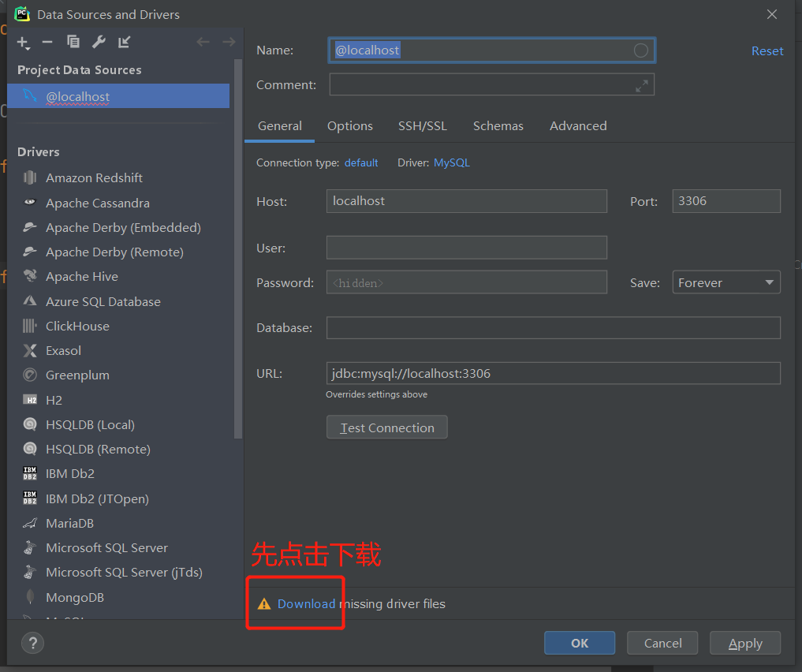The height and width of the screenshot is (672, 802).
Task: Select Microsoft SQL Server (jTds) driver
Action: coord(124,573)
